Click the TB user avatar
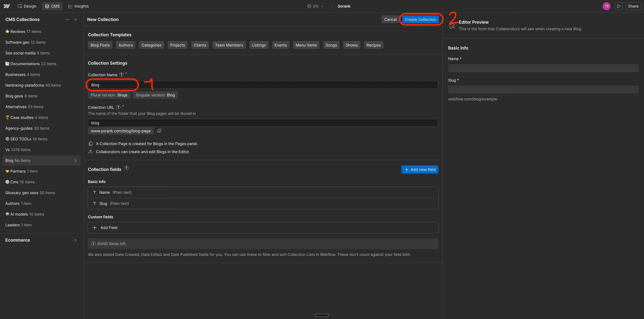 coord(606,6)
